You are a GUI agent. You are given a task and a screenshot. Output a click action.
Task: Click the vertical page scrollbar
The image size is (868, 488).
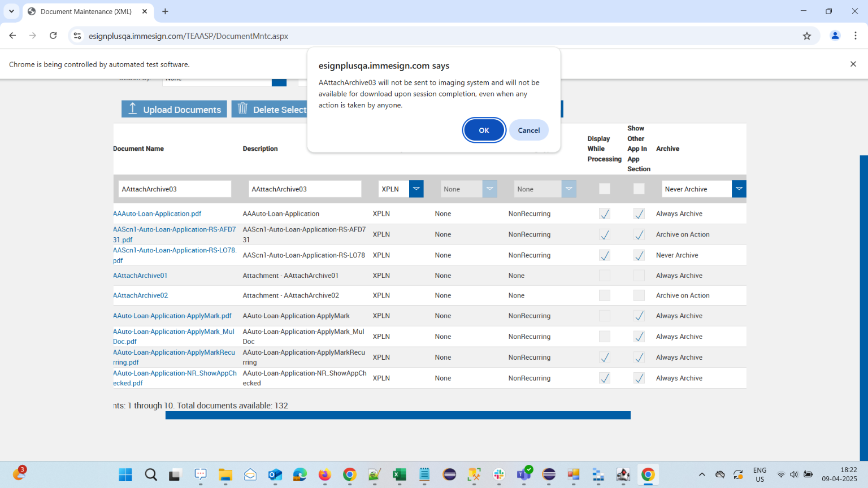point(863,308)
